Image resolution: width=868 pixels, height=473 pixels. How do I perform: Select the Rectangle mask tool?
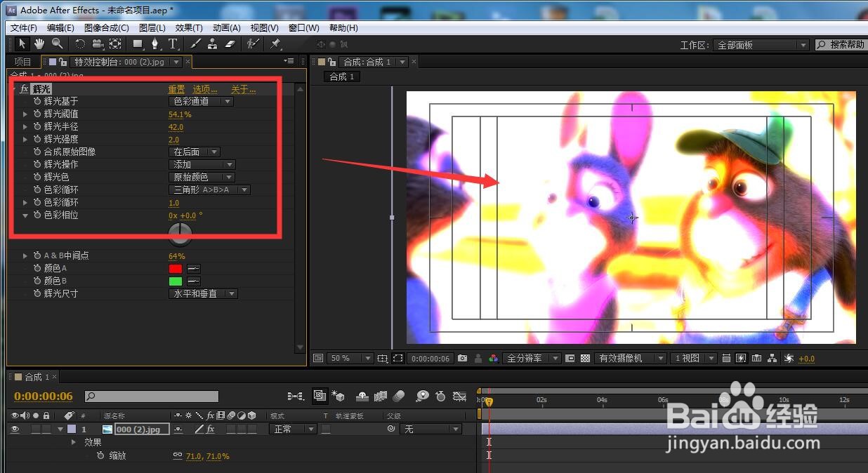tap(138, 44)
